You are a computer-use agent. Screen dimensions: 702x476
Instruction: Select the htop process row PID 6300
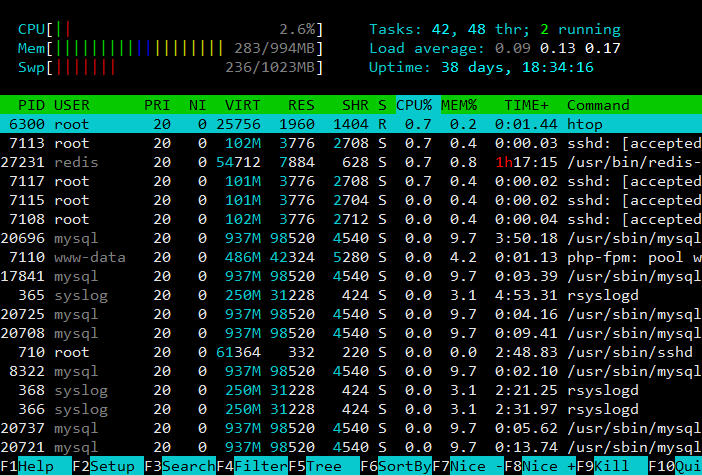click(x=351, y=124)
